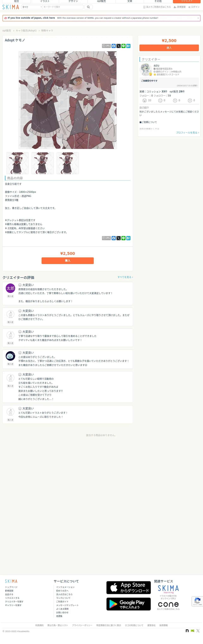This screenshot has height=644, width=203.
Task: Copy URL button below description
Action: click(x=106, y=238)
